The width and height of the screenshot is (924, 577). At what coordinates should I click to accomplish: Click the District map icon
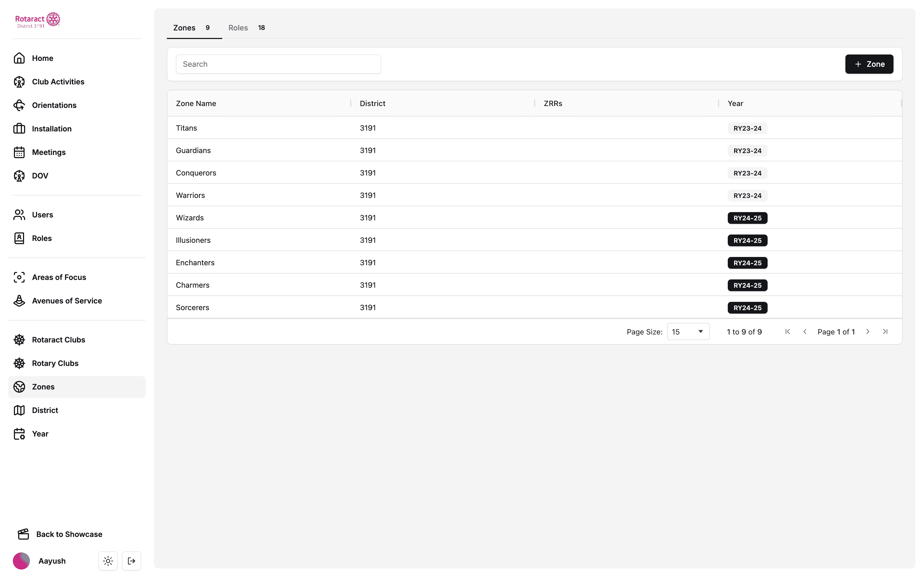click(x=19, y=410)
